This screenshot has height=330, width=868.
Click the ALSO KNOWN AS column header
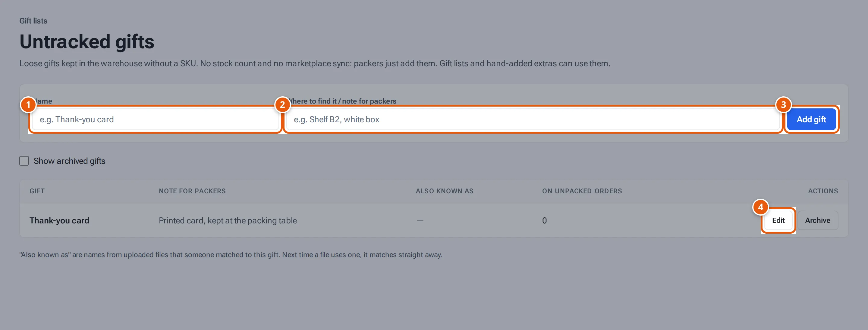[x=445, y=191]
